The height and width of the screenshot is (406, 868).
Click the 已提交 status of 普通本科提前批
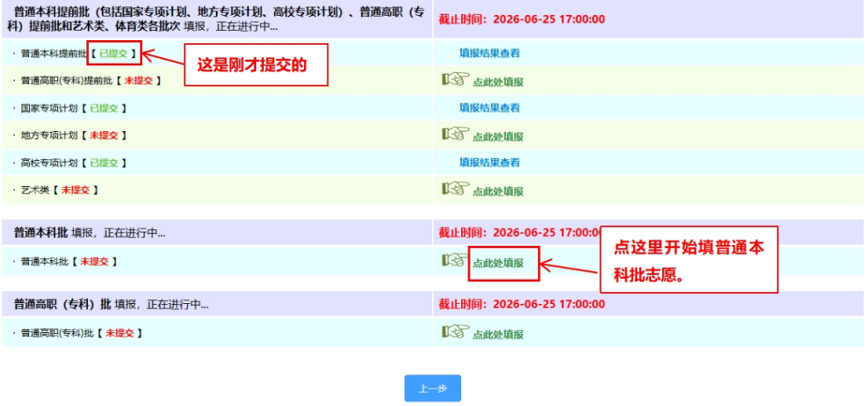113,53
